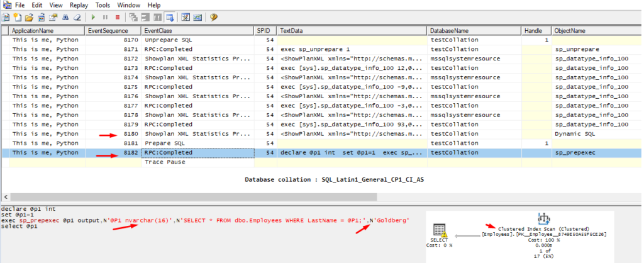Click mssqlsystemresource database cell in row 8174
The width and height of the screenshot is (644, 263).
click(x=474, y=77)
